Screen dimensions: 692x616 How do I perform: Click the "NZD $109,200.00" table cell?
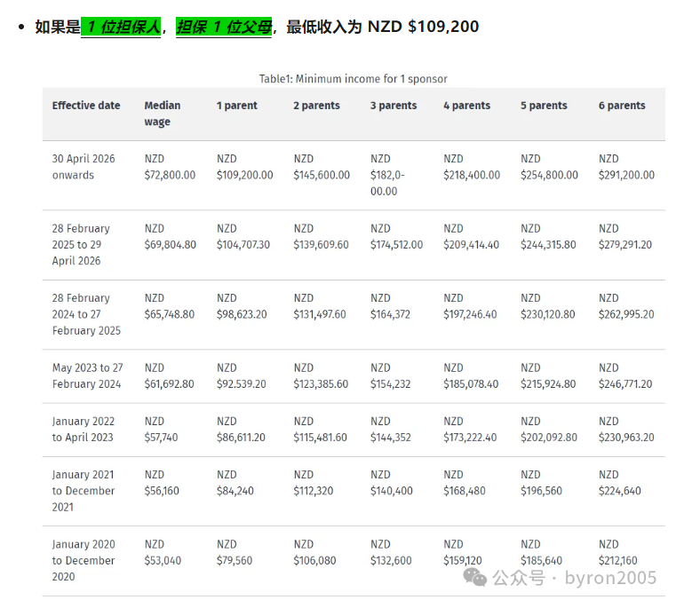244,167
